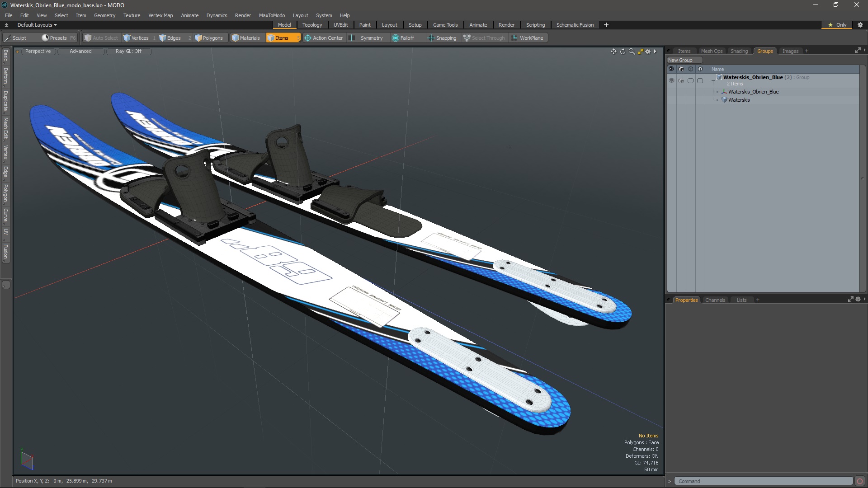
Task: Toggle Ray GL Off setting
Action: [x=128, y=52]
